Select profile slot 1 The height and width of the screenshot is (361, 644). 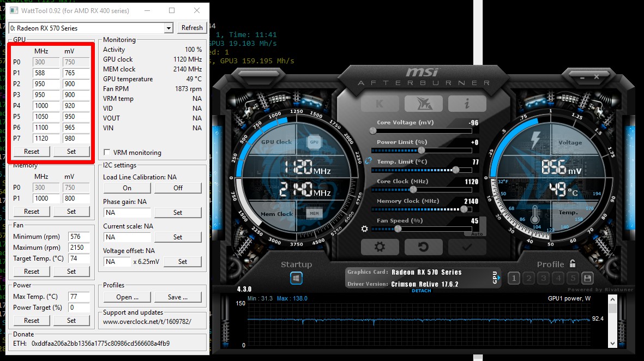514,278
